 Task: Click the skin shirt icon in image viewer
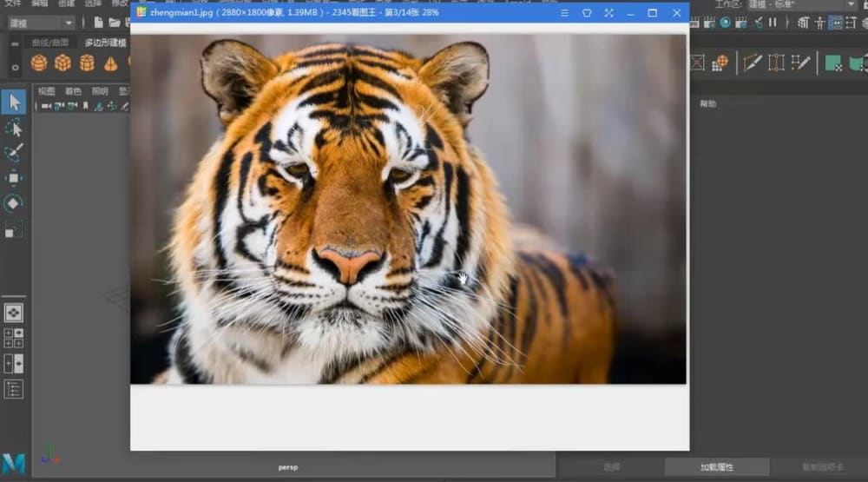point(587,13)
